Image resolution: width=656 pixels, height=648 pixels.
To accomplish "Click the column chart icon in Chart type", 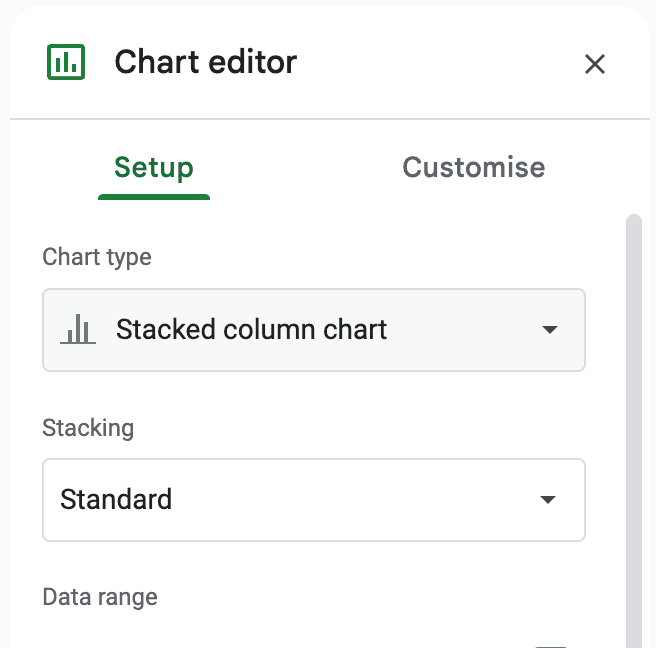I will pyautogui.click(x=78, y=330).
